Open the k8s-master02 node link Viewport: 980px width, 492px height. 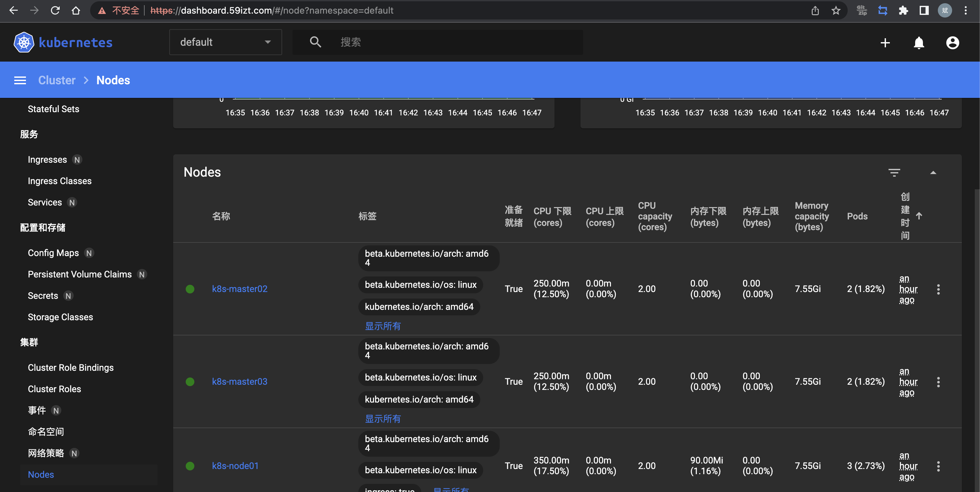239,289
